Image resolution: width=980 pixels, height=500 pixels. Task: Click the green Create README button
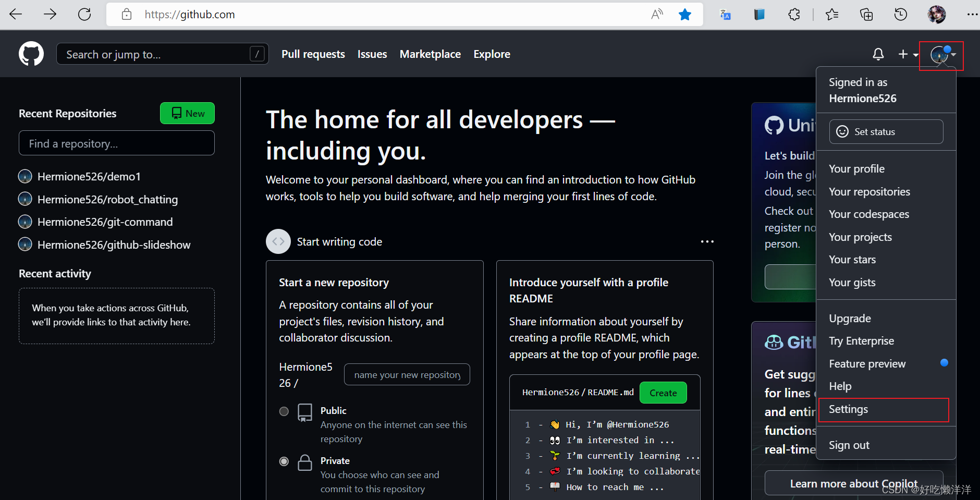click(x=663, y=393)
